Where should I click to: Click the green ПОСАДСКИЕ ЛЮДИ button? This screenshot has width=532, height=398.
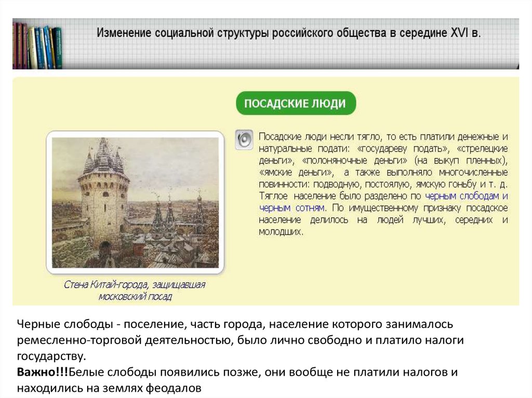click(296, 103)
